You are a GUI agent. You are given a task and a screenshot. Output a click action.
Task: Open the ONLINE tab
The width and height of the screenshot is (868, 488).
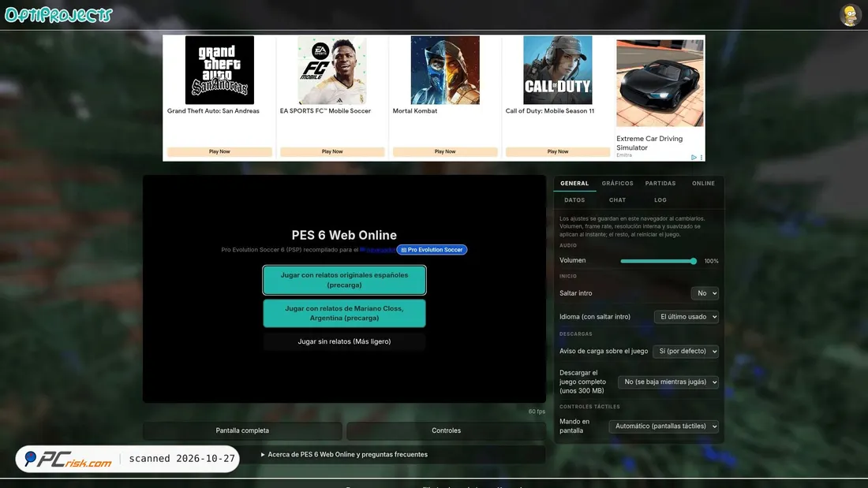(x=703, y=183)
